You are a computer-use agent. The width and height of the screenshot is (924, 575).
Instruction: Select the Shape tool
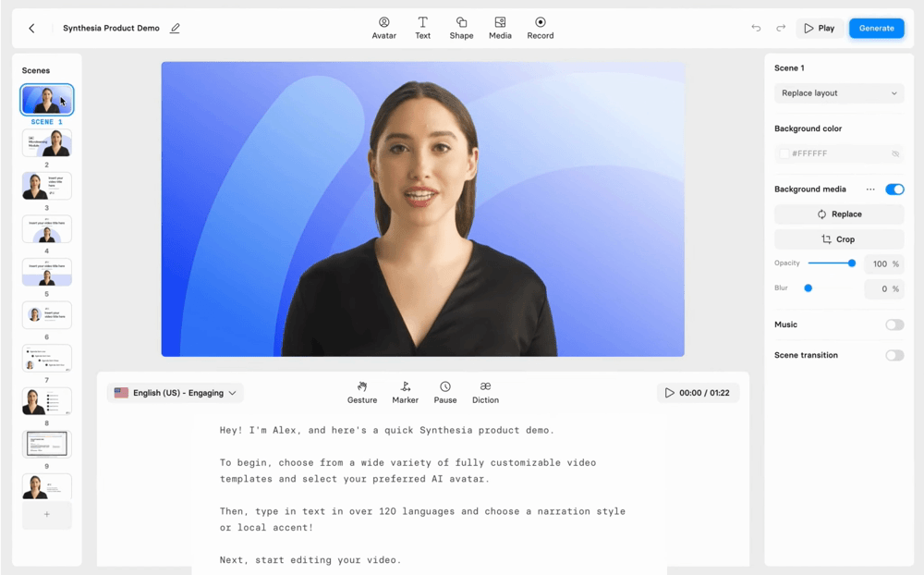pos(461,28)
